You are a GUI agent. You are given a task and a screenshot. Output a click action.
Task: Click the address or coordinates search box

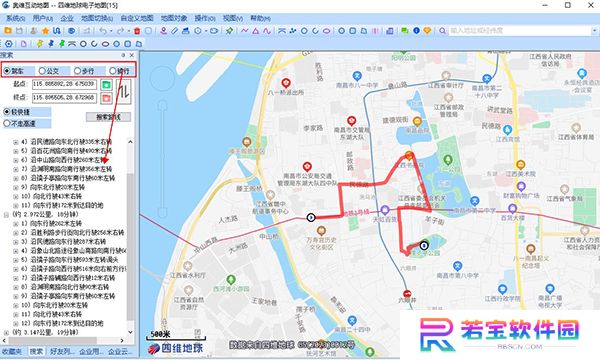click(x=520, y=31)
